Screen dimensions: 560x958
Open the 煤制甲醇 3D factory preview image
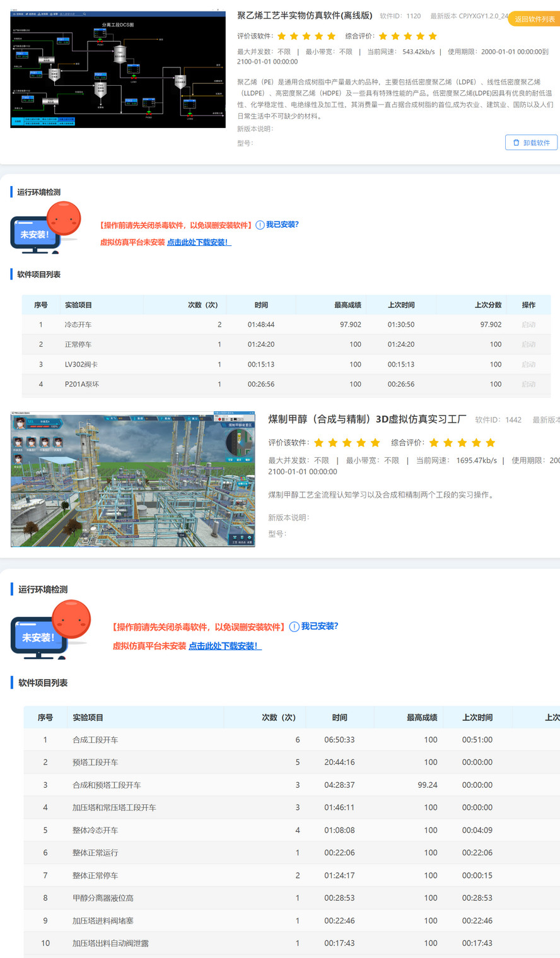133,479
